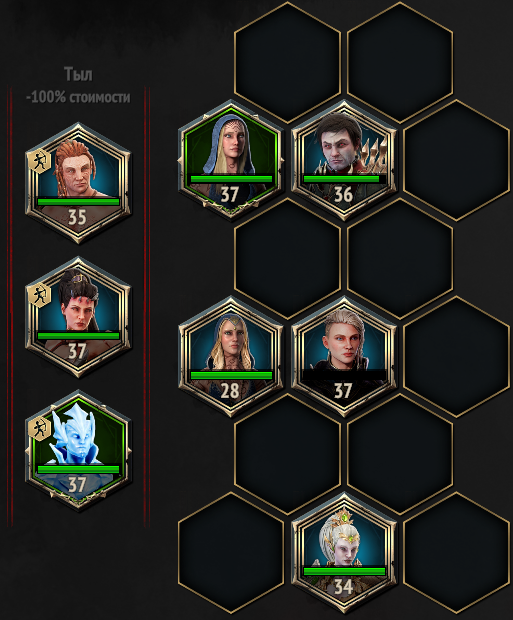Image resolution: width=513 pixels, height=620 pixels.
Task: Select the dark-haired level 37 rear-line woman
Action: tap(78, 317)
